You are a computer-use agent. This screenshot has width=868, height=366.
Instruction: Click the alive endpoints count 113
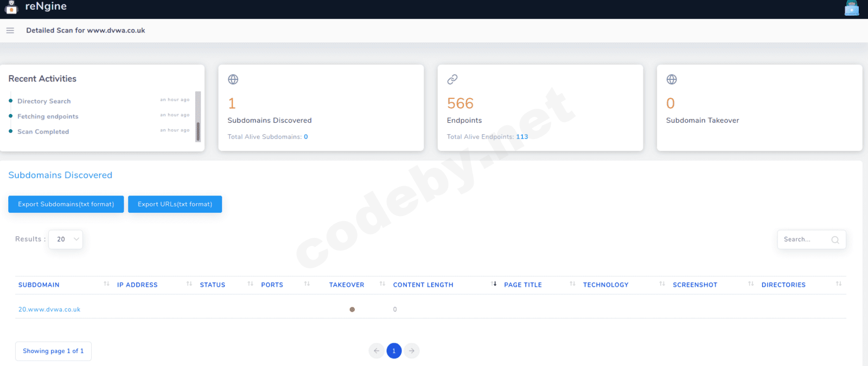click(522, 137)
